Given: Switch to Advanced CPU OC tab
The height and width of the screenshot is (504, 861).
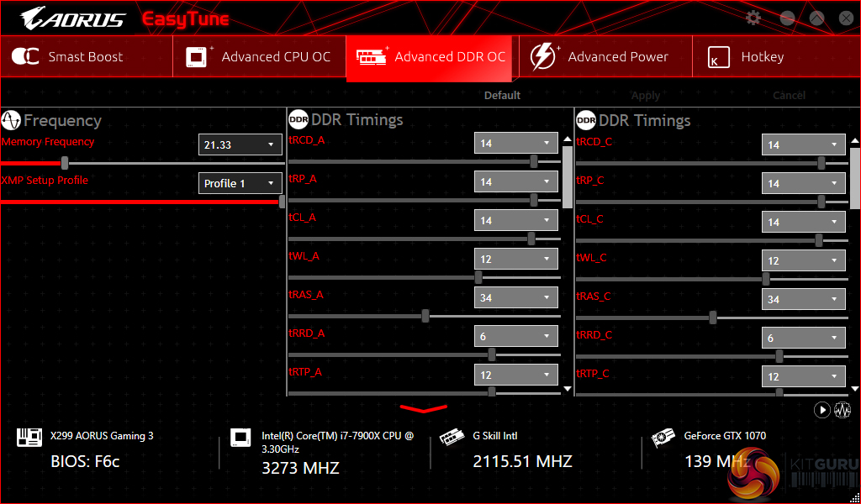Looking at the screenshot, I should click(x=260, y=56).
